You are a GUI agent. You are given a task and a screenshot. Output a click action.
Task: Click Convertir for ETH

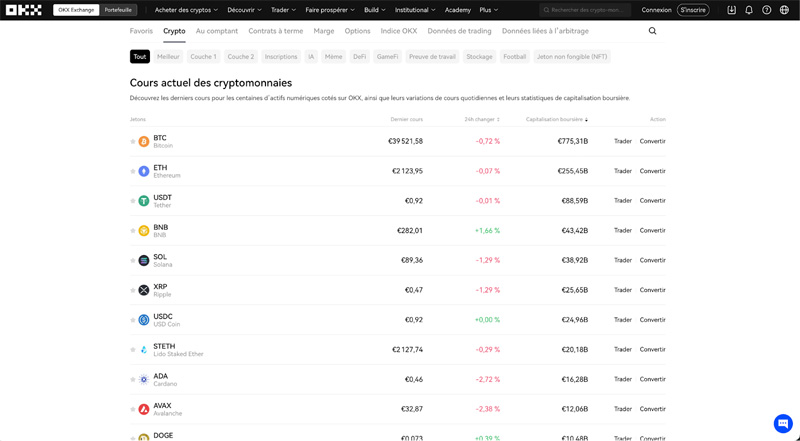[x=653, y=171]
